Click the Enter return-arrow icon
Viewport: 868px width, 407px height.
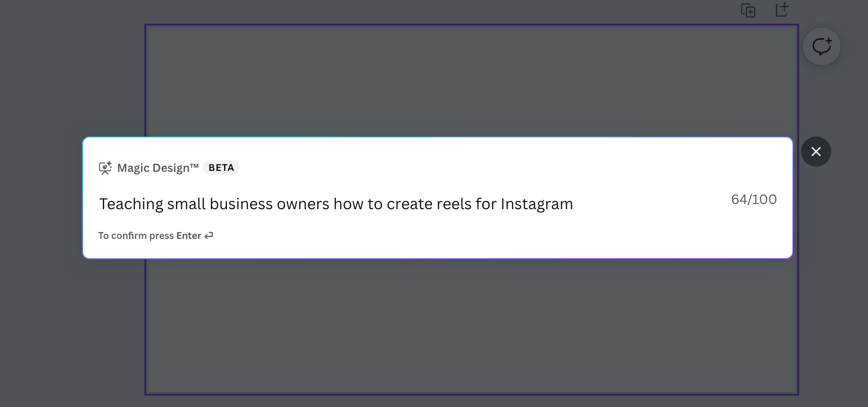209,235
